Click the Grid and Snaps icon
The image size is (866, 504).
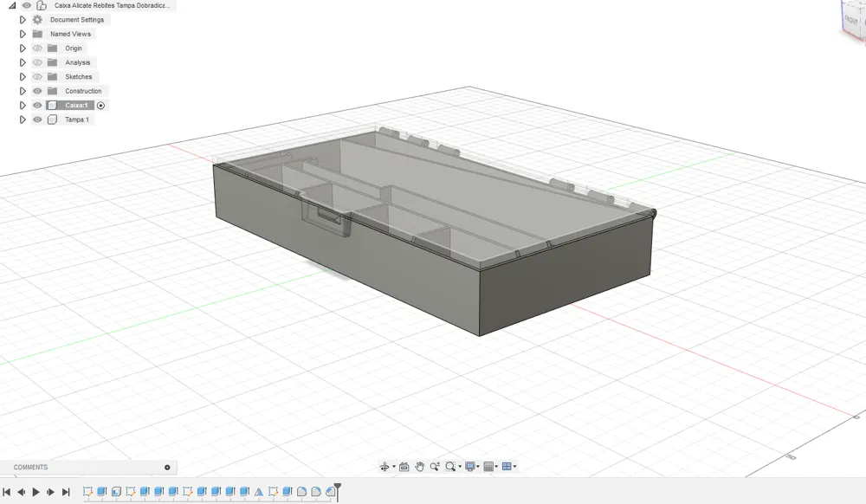(x=488, y=467)
